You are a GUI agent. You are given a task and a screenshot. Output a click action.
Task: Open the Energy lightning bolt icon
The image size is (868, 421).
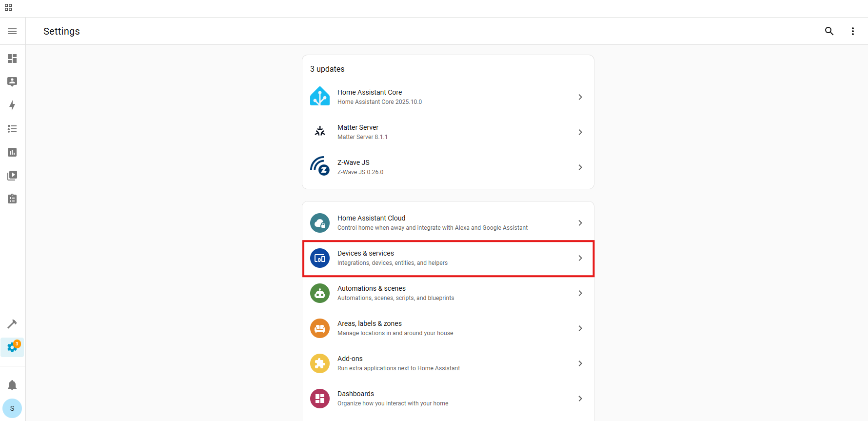[x=12, y=105]
